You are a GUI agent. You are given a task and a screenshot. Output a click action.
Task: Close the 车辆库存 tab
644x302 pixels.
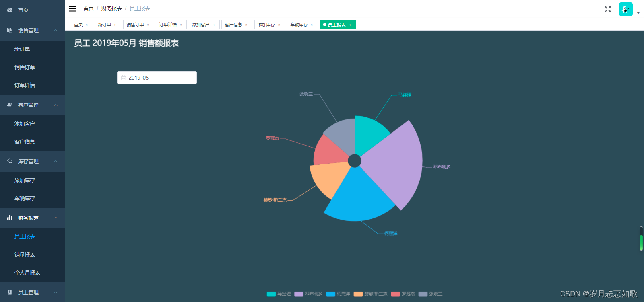(x=312, y=25)
